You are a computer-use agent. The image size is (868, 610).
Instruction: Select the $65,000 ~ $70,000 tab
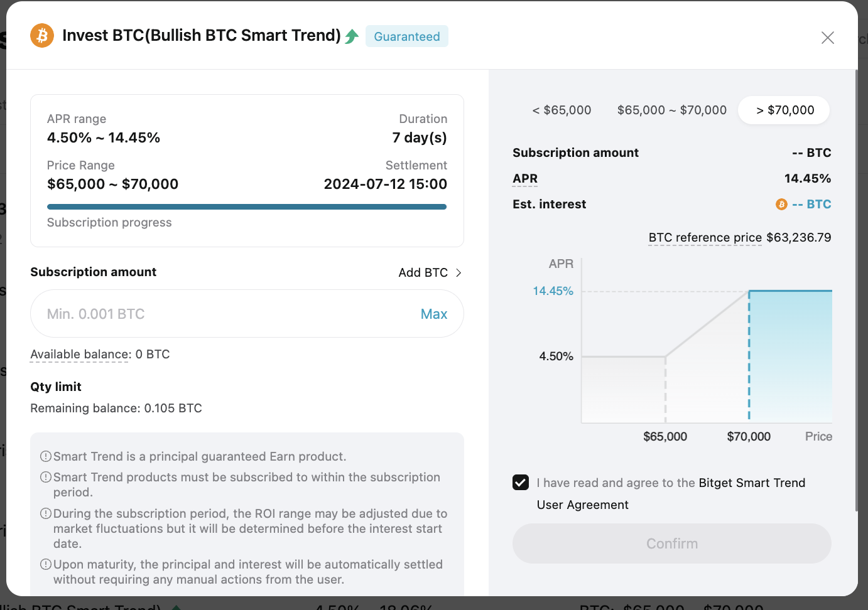tap(671, 110)
